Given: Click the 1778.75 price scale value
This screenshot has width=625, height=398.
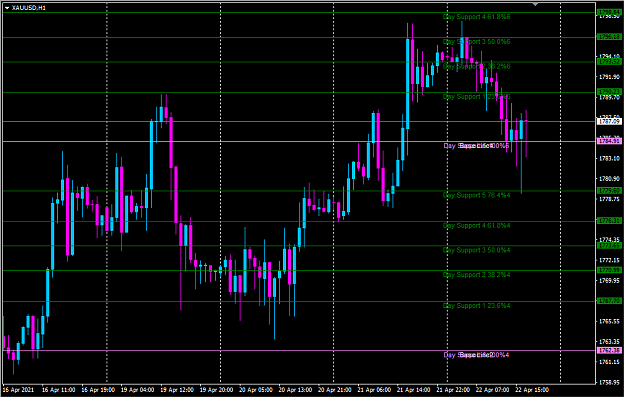Looking at the screenshot, I should (610, 199).
